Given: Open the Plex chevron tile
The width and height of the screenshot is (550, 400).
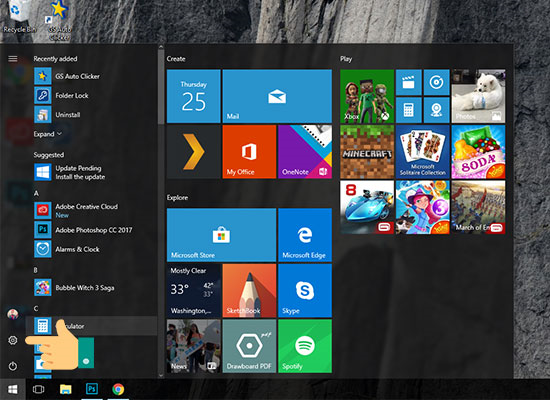Looking at the screenshot, I should 194,152.
